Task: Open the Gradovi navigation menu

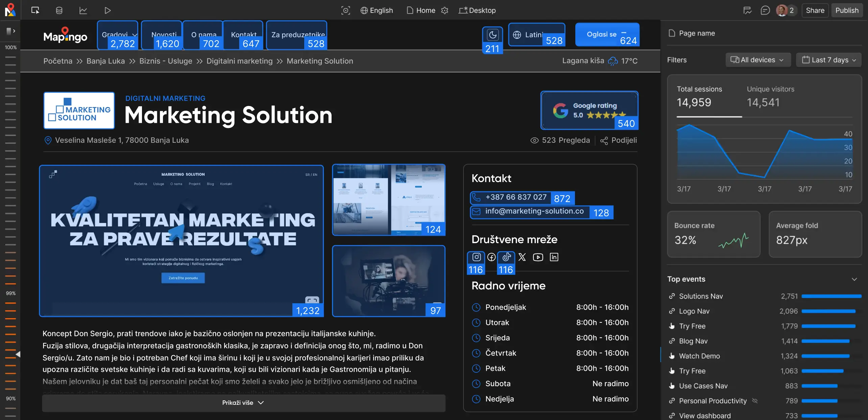Action: pyautogui.click(x=118, y=34)
